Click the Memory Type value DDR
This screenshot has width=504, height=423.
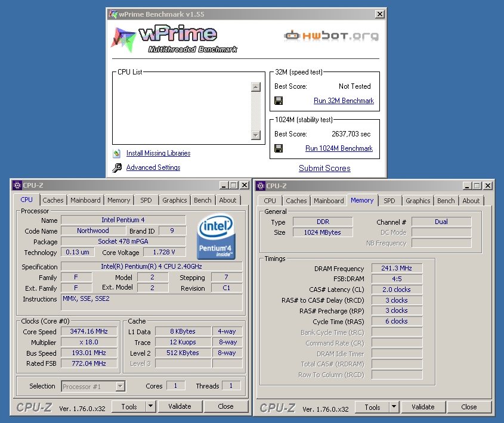pos(323,222)
